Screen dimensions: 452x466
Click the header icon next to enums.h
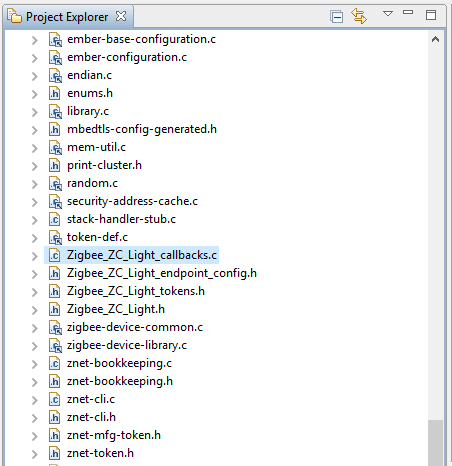(55, 93)
